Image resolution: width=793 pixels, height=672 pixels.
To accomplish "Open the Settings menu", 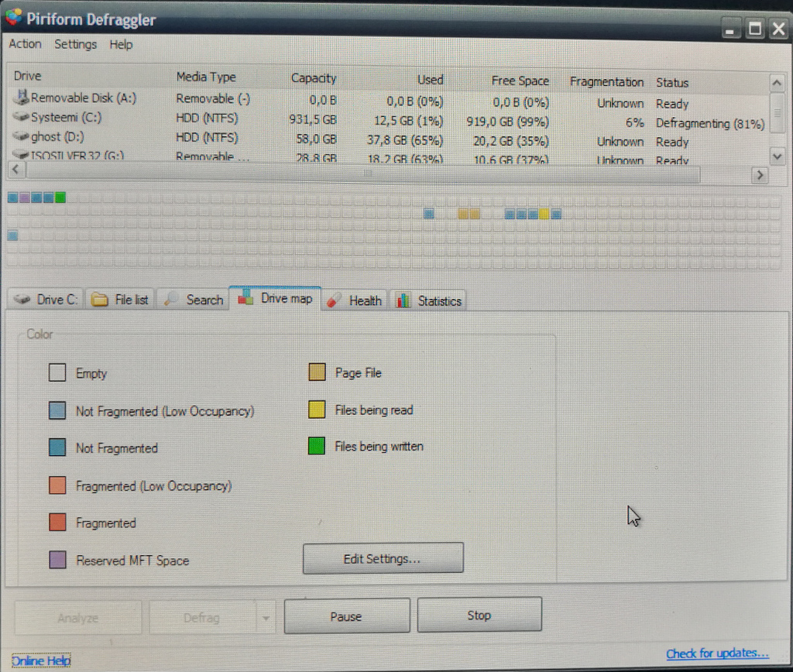I will [75, 44].
